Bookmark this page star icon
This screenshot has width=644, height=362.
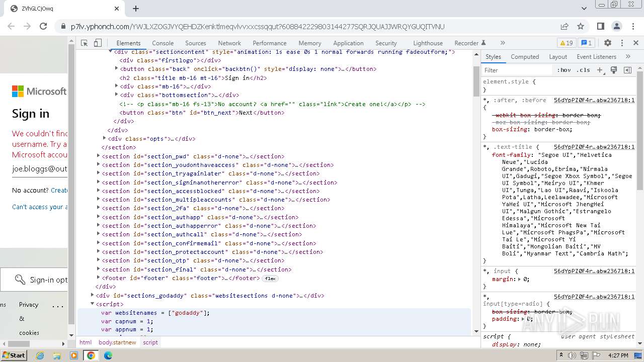pyautogui.click(x=581, y=27)
